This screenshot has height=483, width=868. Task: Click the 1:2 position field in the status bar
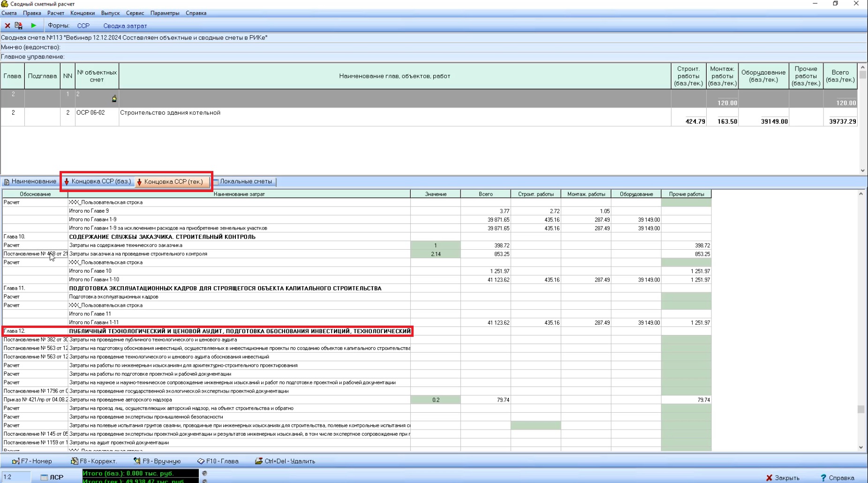coord(16,477)
